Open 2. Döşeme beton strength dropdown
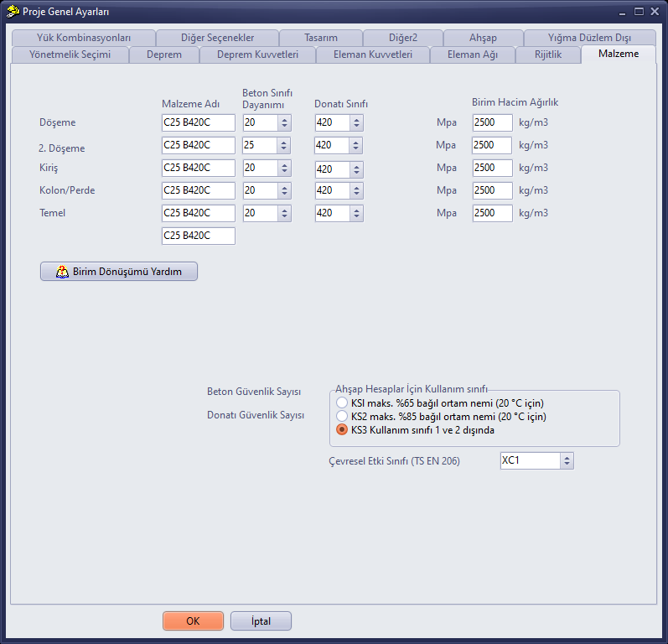The height and width of the screenshot is (644, 668). tap(283, 145)
